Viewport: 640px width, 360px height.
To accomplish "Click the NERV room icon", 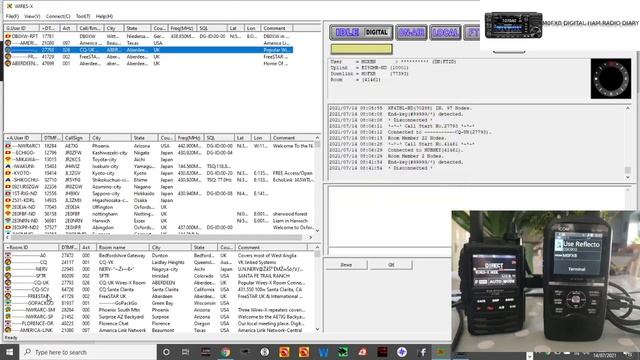I will tap(8, 269).
